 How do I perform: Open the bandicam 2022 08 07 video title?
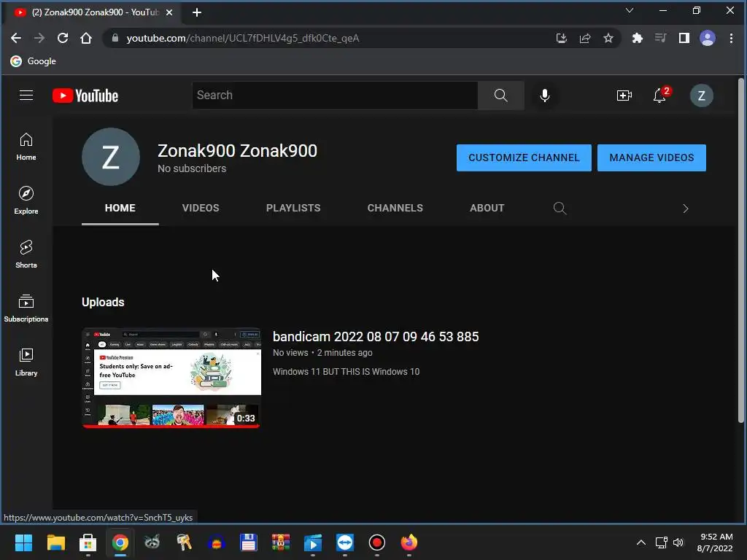point(376,337)
